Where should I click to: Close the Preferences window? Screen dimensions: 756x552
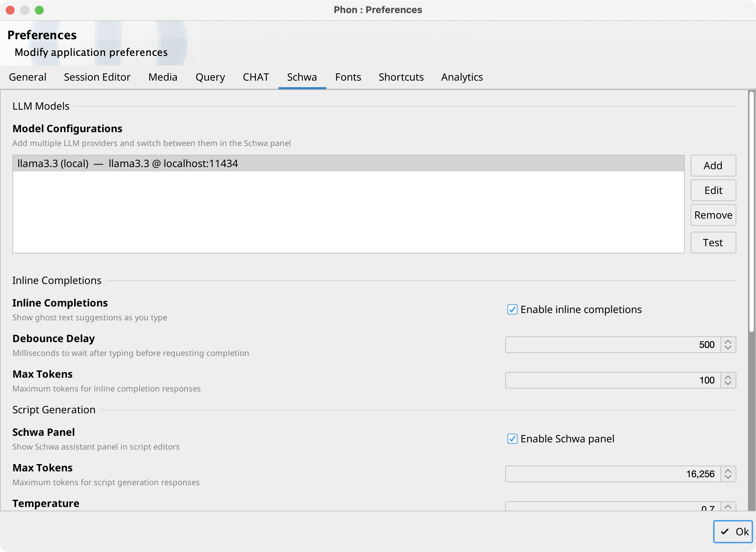point(10,10)
